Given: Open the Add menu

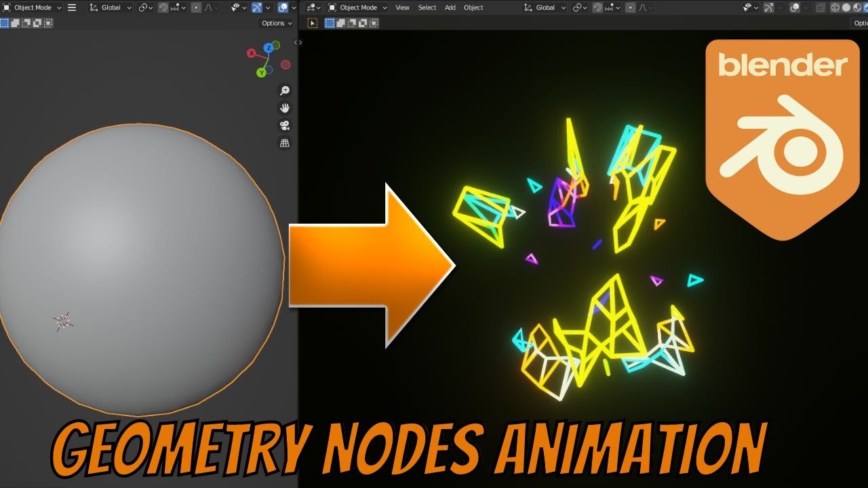Looking at the screenshot, I should tap(450, 7).
